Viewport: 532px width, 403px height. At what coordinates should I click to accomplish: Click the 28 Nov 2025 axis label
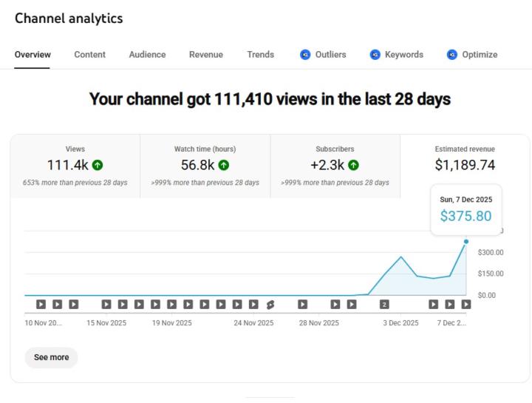[x=319, y=323]
